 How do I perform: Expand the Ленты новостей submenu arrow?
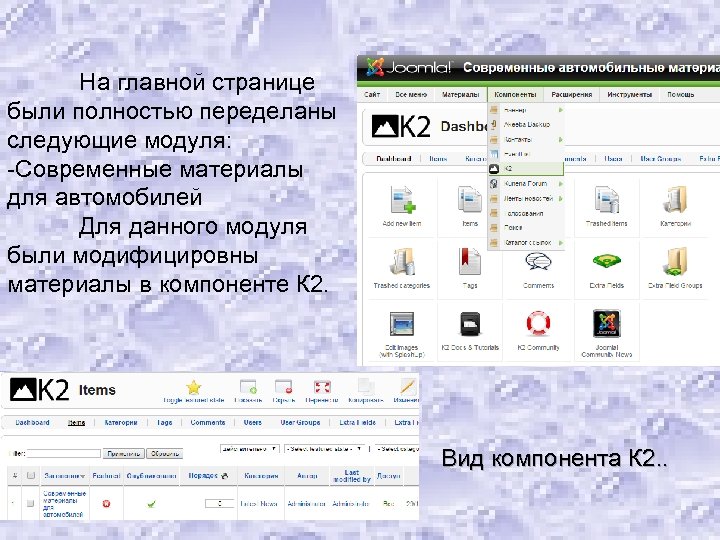(561, 199)
